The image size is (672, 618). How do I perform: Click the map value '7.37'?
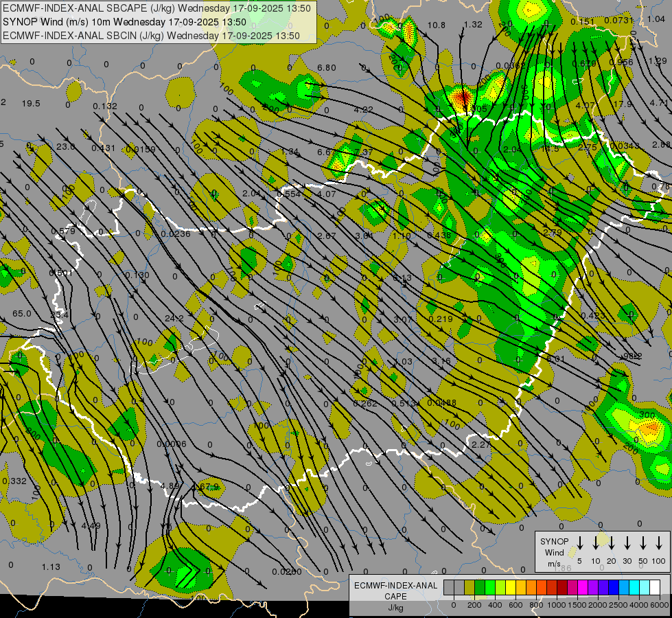pos(364,152)
